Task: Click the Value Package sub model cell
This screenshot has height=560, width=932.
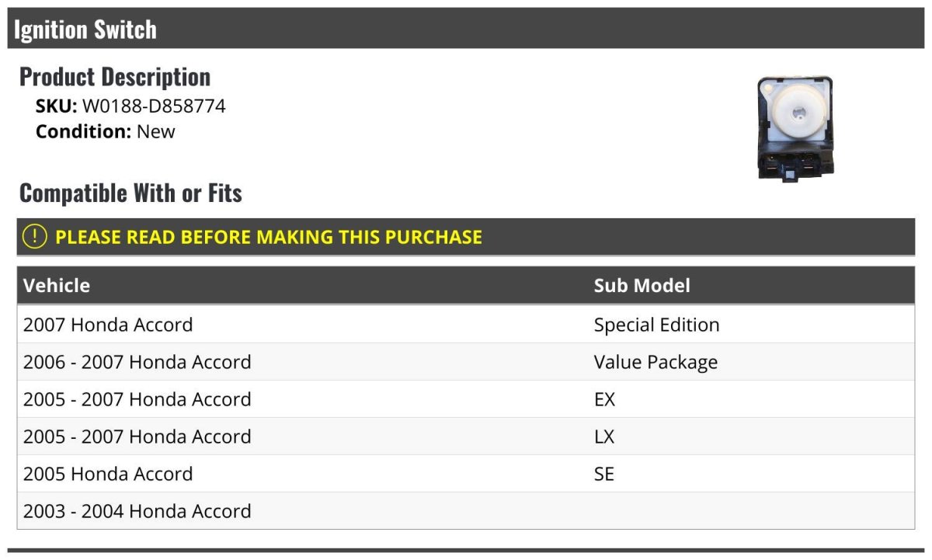Action: click(x=656, y=362)
